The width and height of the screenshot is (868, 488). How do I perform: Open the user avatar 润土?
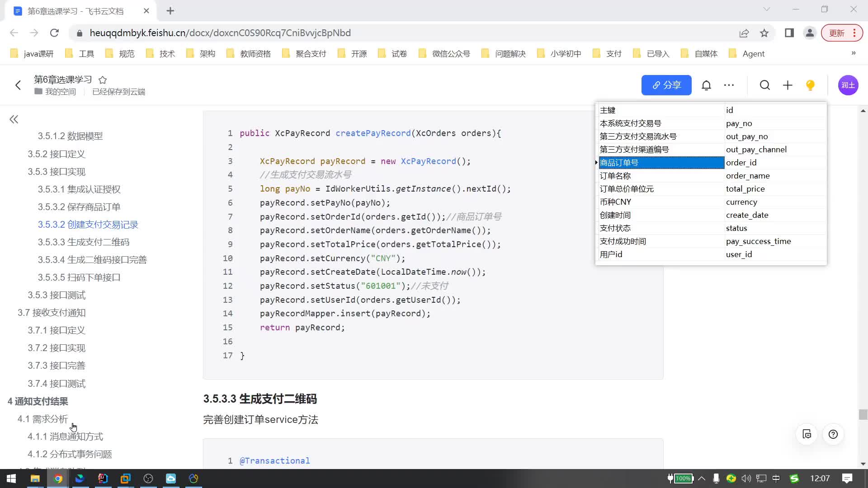click(848, 85)
